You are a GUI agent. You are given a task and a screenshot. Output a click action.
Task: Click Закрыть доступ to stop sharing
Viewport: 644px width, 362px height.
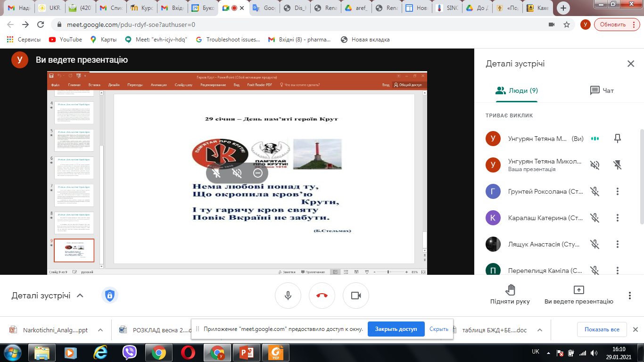coord(396,329)
